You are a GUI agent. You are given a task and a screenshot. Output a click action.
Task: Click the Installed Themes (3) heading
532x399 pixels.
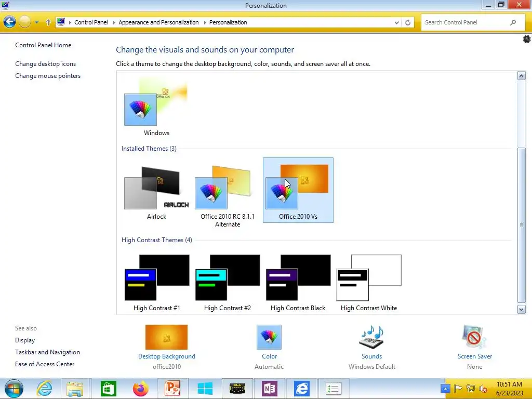[x=149, y=149]
